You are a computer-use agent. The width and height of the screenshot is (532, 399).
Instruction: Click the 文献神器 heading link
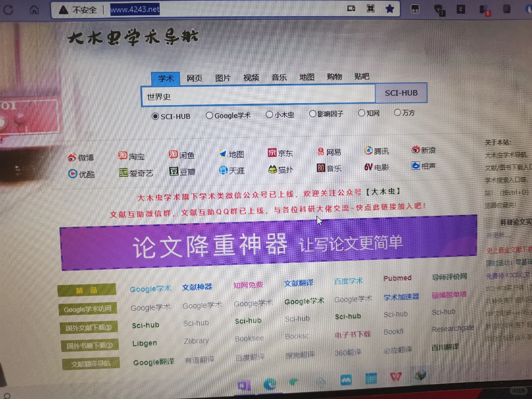(x=197, y=287)
